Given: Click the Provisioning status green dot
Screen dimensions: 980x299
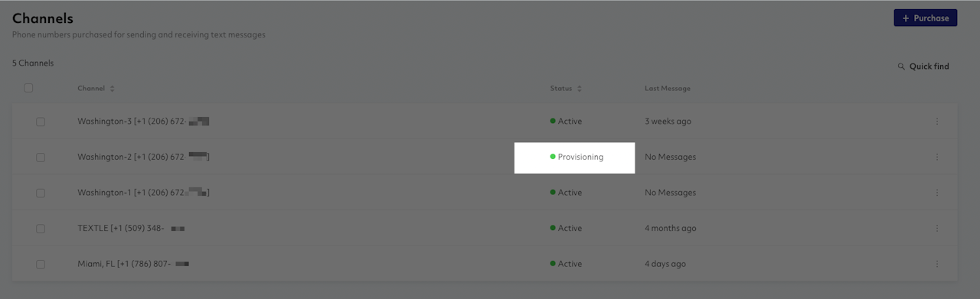Looking at the screenshot, I should 553,157.
